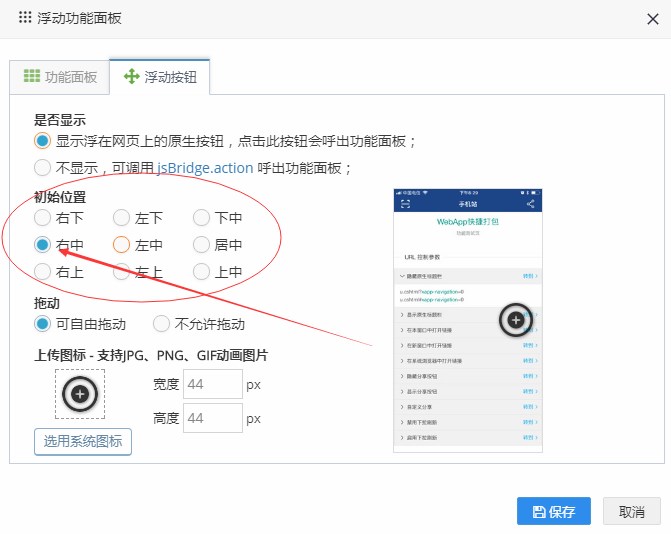Set initial position to 右下
Viewport: 671px width, 534px height.
tap(42, 218)
